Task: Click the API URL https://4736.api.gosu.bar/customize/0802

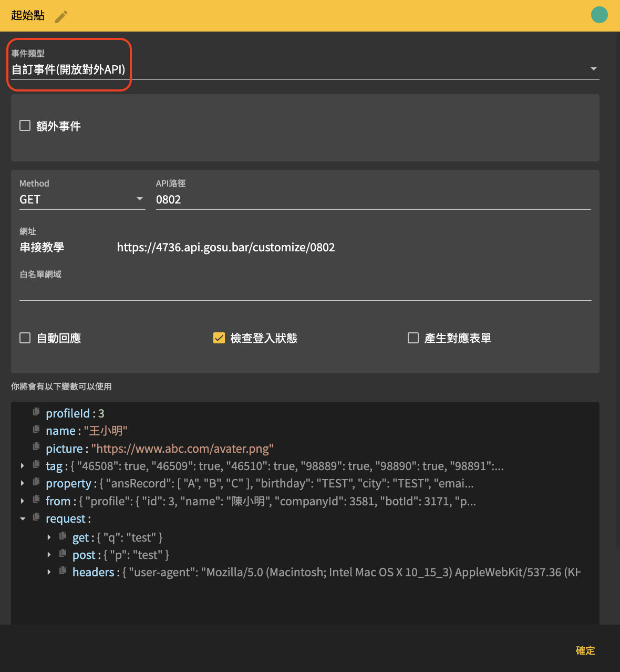Action: pos(226,247)
